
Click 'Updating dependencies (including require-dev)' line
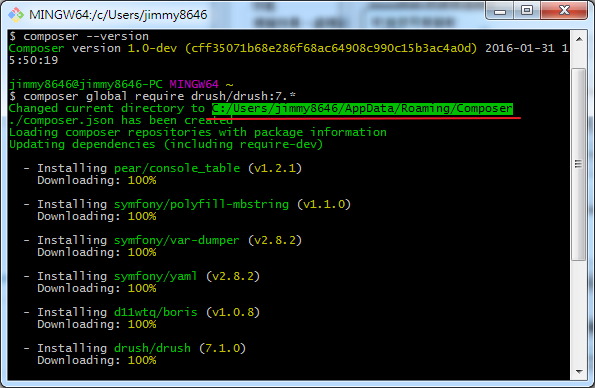point(166,145)
